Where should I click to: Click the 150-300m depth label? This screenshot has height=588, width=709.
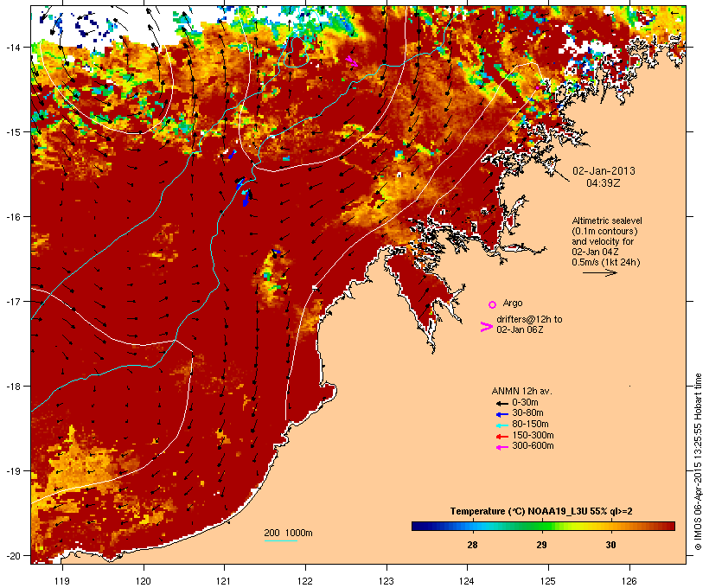(533, 435)
